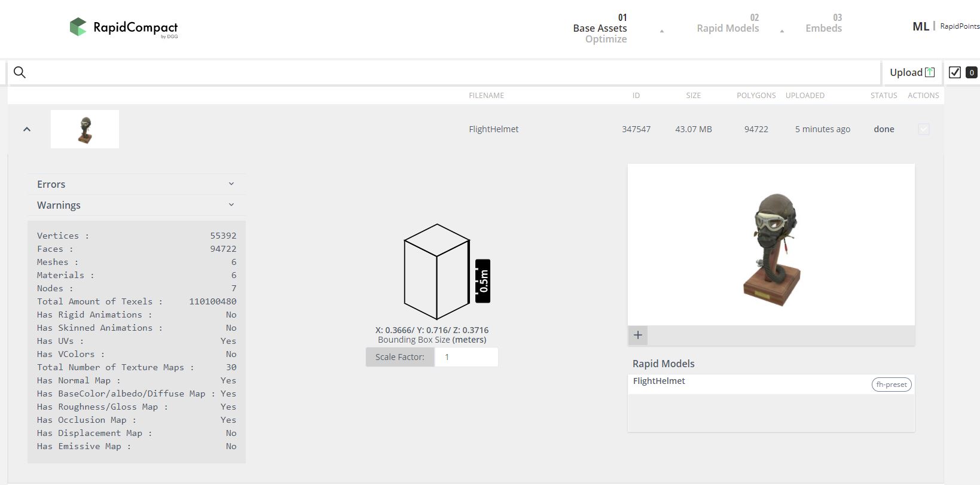The height and width of the screenshot is (485, 980).
Task: Click the plus button under preview
Action: [638, 335]
